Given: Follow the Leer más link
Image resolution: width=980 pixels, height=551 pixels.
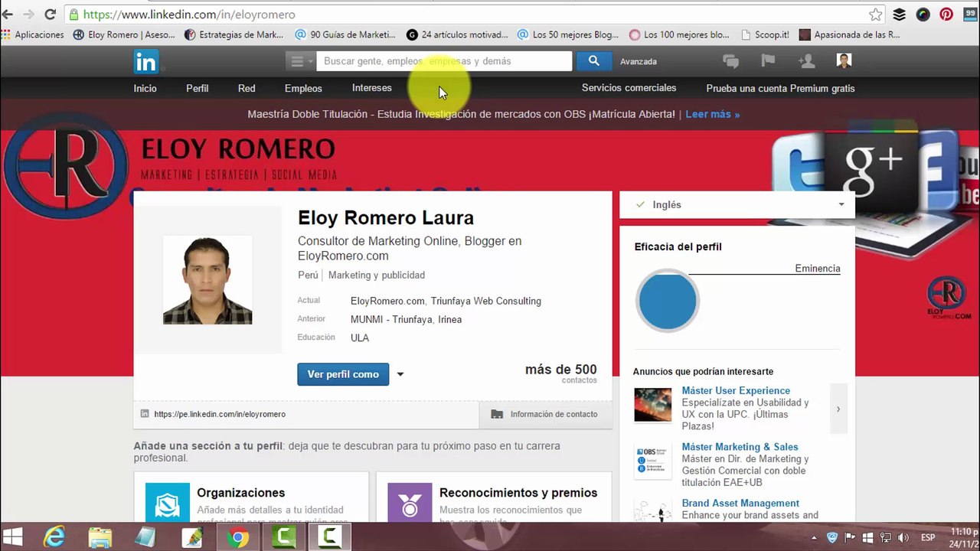Looking at the screenshot, I should [x=712, y=114].
